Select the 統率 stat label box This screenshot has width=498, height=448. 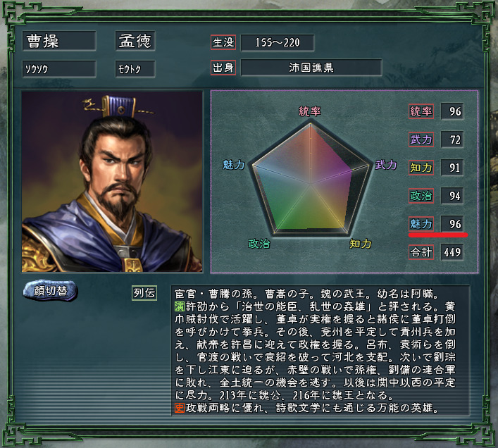[421, 111]
